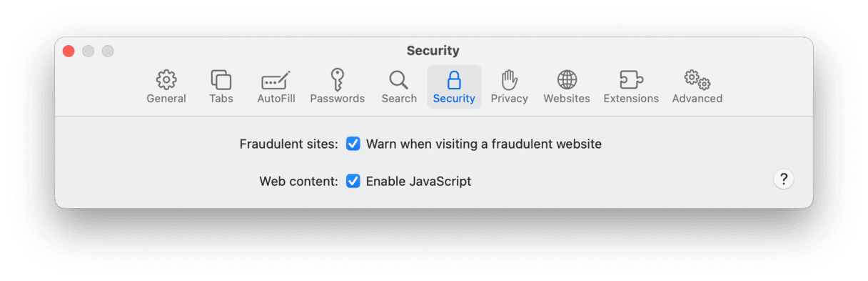Viewport: 868px width, 281px height.
Task: Open the Search magnifying glass icon
Action: click(x=398, y=79)
